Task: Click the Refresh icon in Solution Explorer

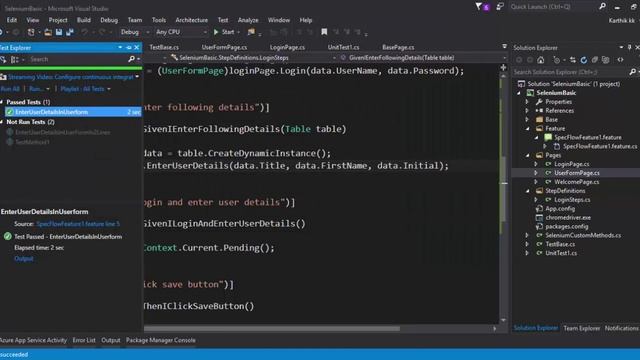Action: pos(584,60)
